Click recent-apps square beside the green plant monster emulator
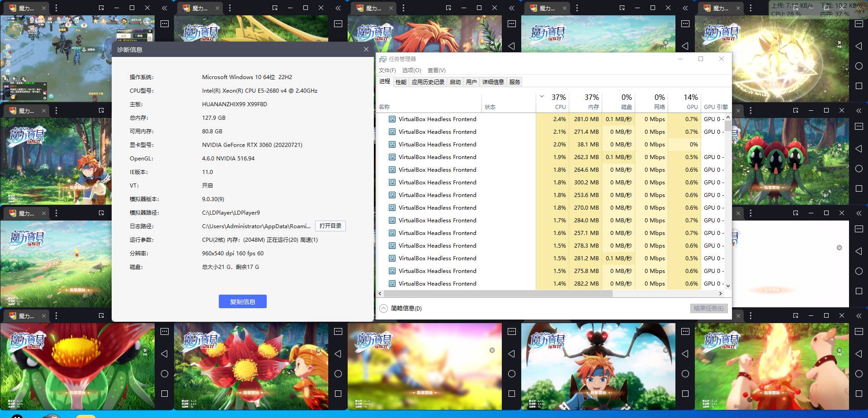 pos(165,394)
